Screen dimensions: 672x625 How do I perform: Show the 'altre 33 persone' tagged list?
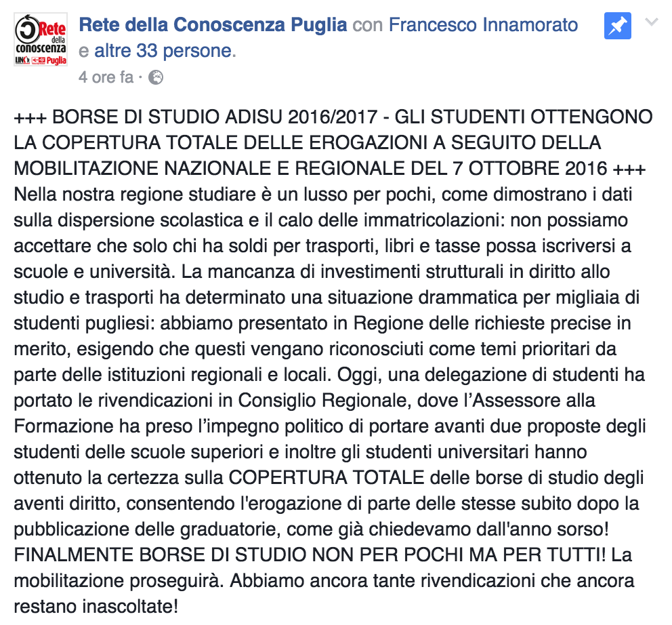pyautogui.click(x=163, y=51)
